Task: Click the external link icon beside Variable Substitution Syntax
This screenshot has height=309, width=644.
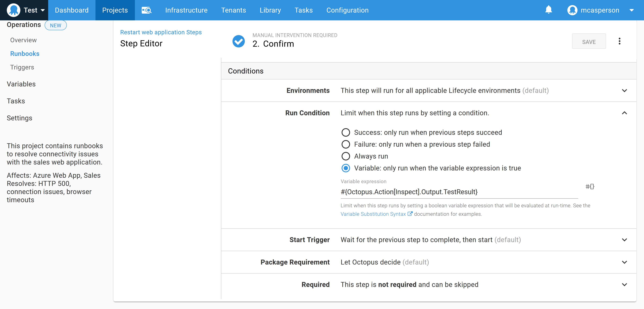Action: point(410,214)
